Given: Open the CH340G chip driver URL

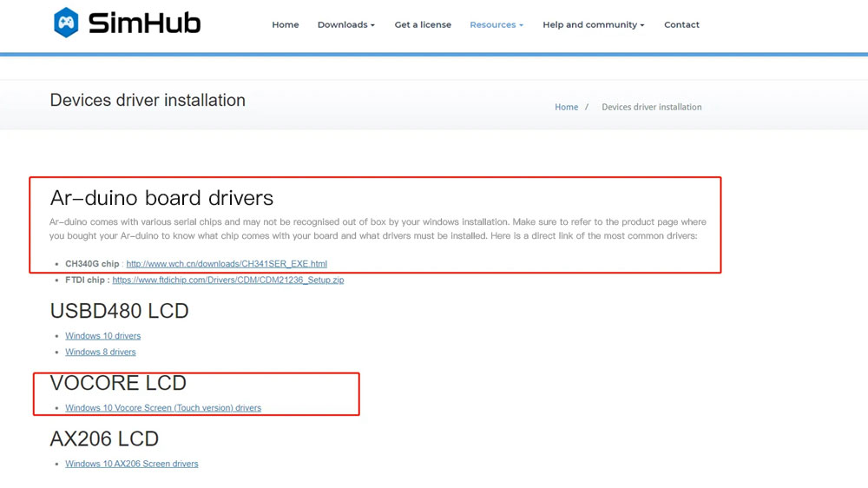Looking at the screenshot, I should (227, 264).
